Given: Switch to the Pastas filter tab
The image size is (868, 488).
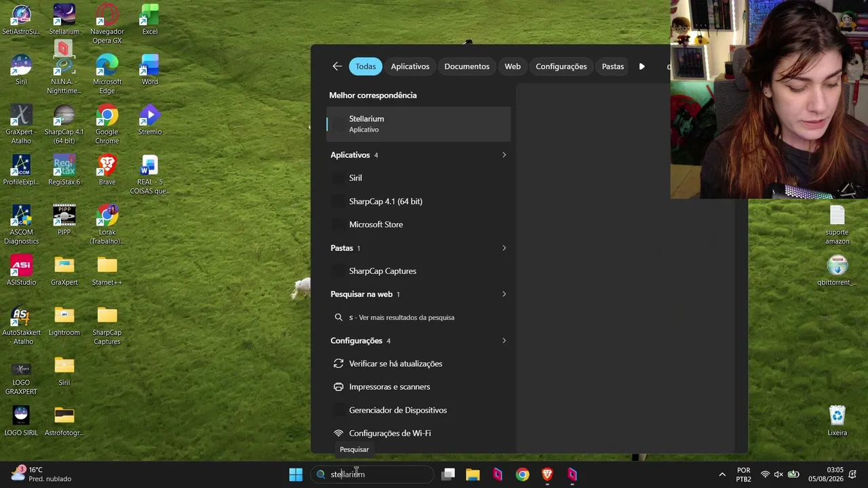Looking at the screenshot, I should 613,66.
